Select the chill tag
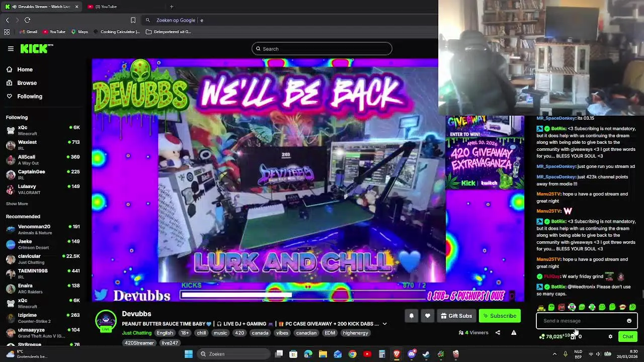The width and height of the screenshot is (644, 362). (x=202, y=333)
